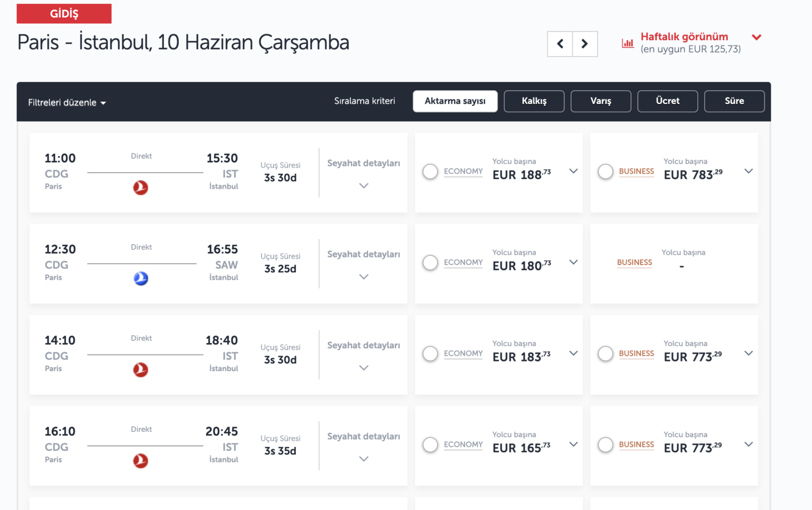This screenshot has height=510, width=812.
Task: Sort flights by Varış
Action: point(601,101)
